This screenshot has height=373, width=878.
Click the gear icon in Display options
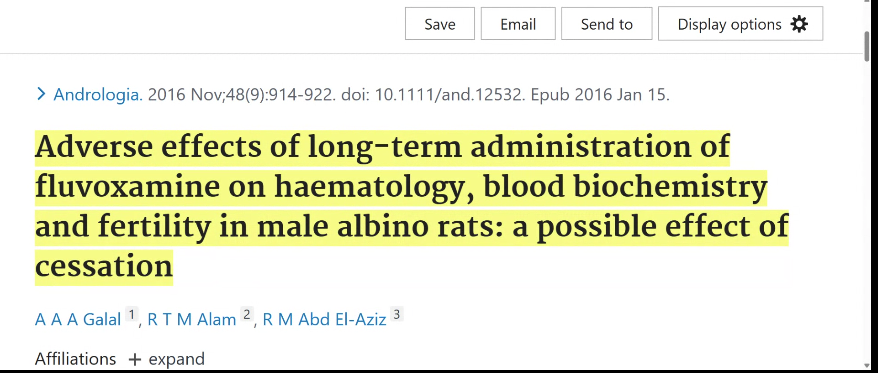coord(799,24)
